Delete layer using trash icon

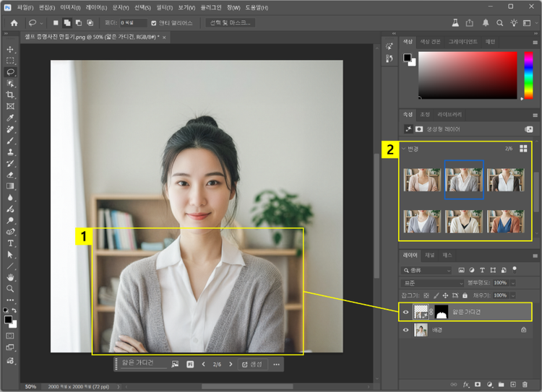pyautogui.click(x=525, y=385)
